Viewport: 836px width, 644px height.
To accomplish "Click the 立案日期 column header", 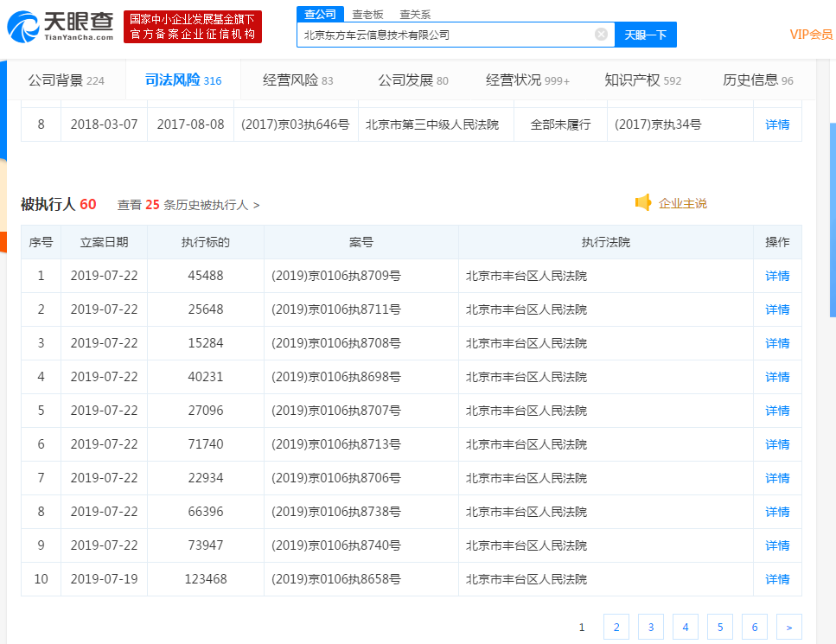I will point(104,242).
